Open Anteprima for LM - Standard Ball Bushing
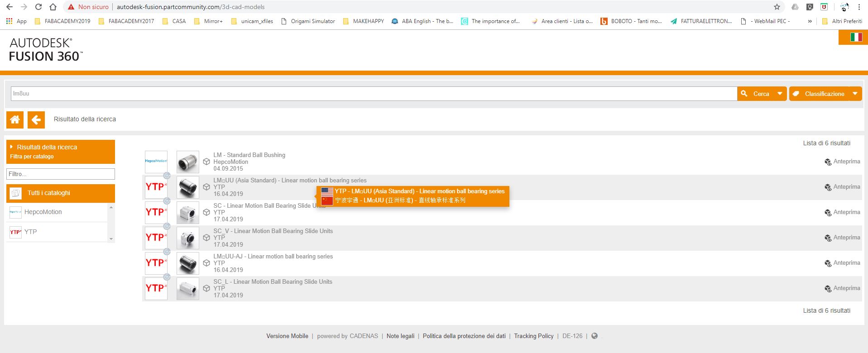This screenshot has height=353, width=868. click(842, 162)
